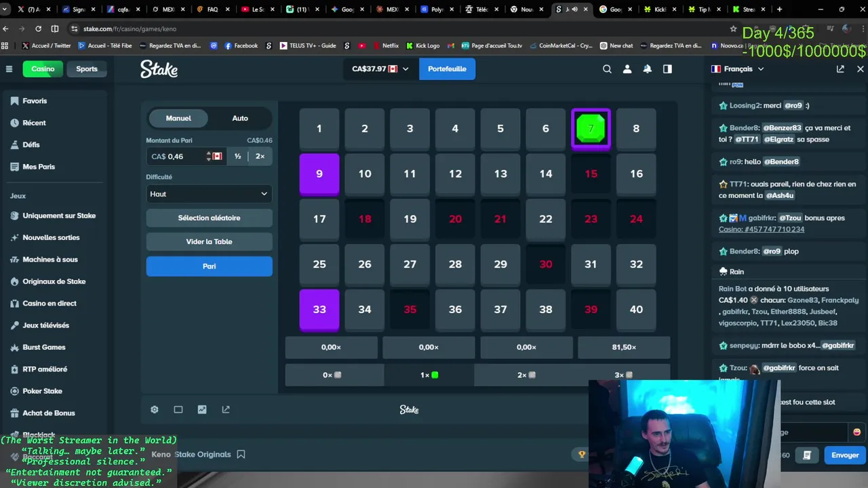868x488 pixels.
Task: Open chat rules document icon
Action: coord(807,455)
